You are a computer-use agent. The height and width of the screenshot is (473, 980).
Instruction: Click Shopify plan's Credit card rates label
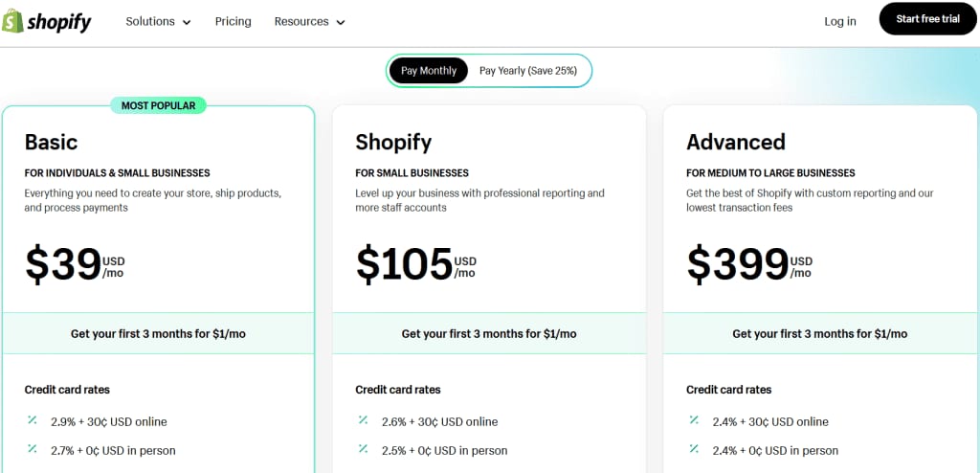[397, 390]
